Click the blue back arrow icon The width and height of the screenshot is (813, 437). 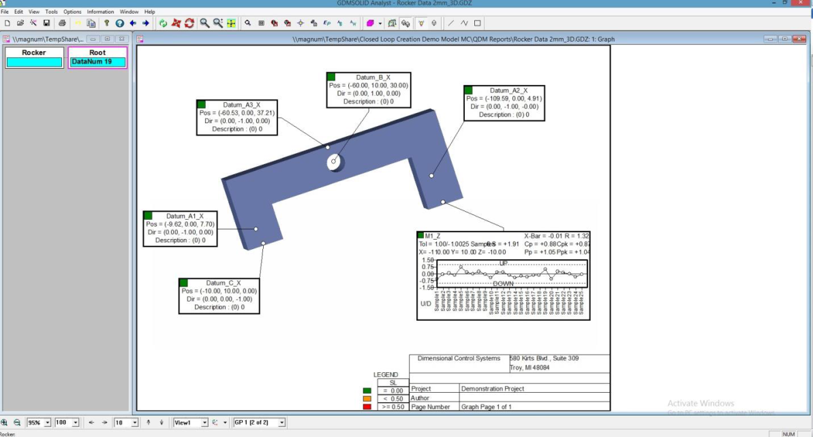click(x=133, y=23)
